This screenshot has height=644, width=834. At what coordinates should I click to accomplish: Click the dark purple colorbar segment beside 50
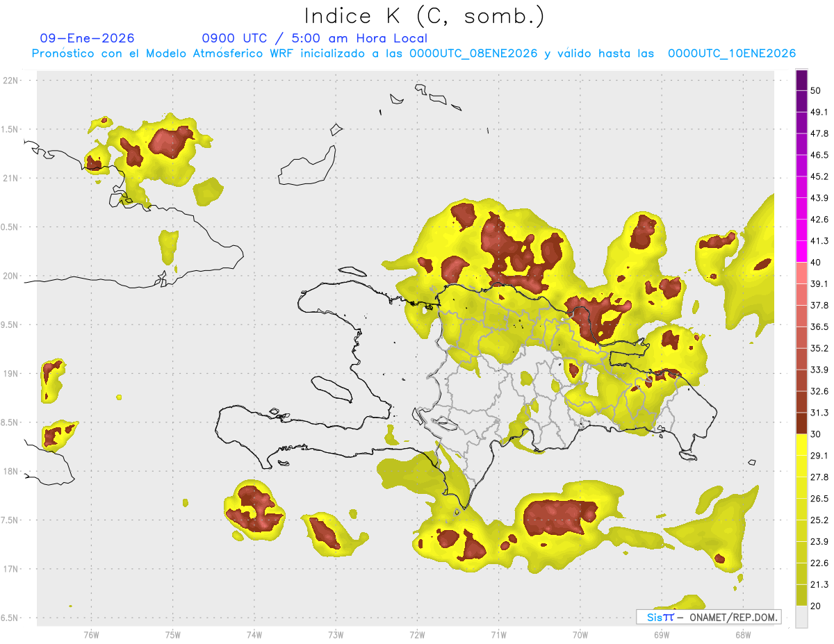[801, 80]
